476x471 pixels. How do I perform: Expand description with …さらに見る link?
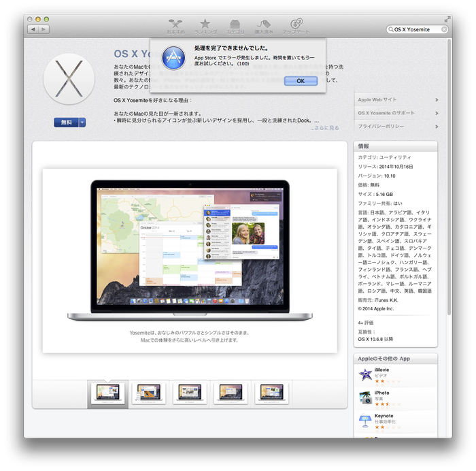[324, 128]
